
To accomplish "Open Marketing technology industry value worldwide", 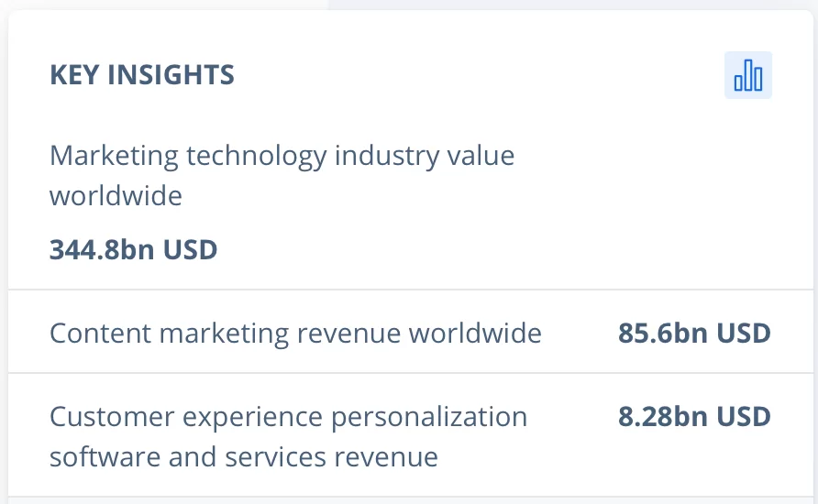I will click(x=282, y=175).
